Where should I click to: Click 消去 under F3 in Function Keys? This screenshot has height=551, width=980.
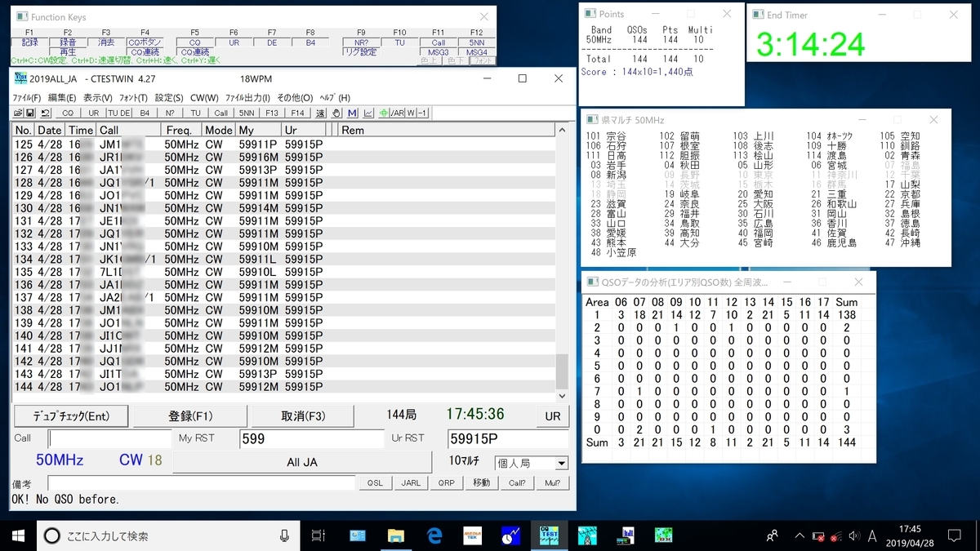[x=106, y=42]
